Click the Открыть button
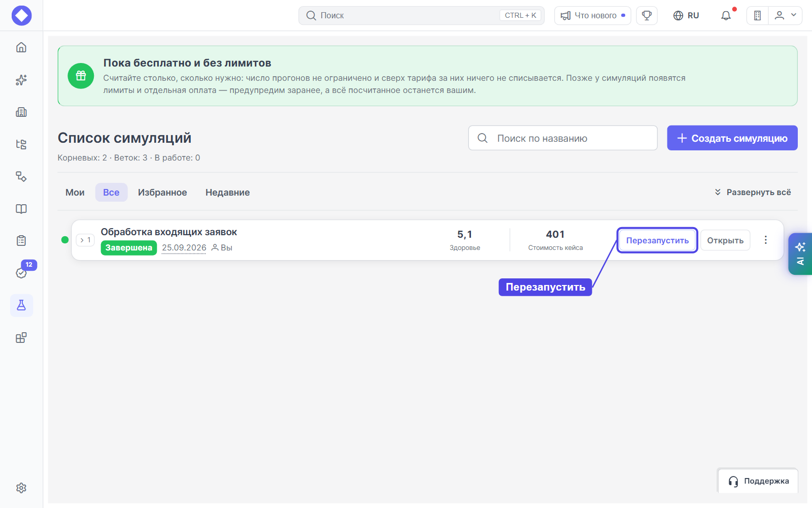This screenshot has width=812, height=508. pyautogui.click(x=725, y=240)
